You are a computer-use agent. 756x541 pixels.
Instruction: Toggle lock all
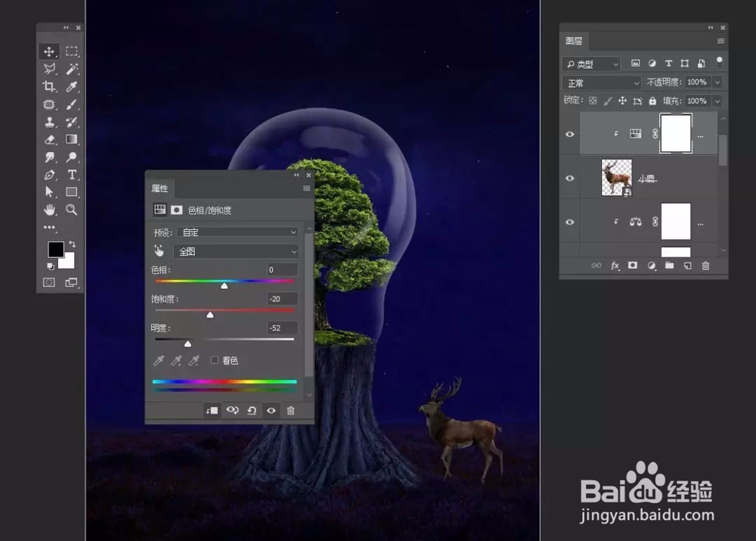point(652,101)
